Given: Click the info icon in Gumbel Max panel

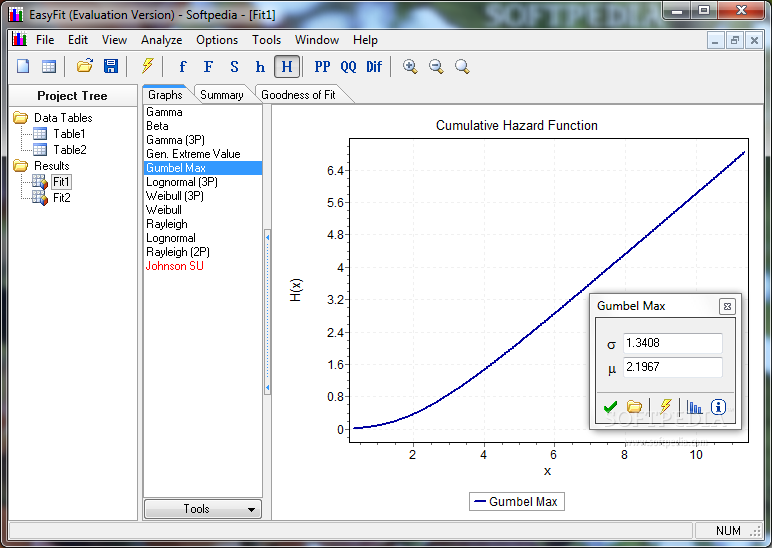Looking at the screenshot, I should tap(718, 407).
